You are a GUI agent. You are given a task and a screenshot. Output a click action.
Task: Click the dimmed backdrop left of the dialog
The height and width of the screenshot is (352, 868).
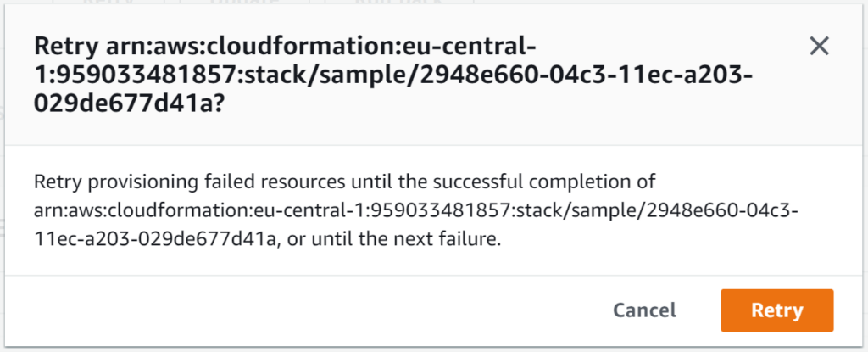[3, 177]
